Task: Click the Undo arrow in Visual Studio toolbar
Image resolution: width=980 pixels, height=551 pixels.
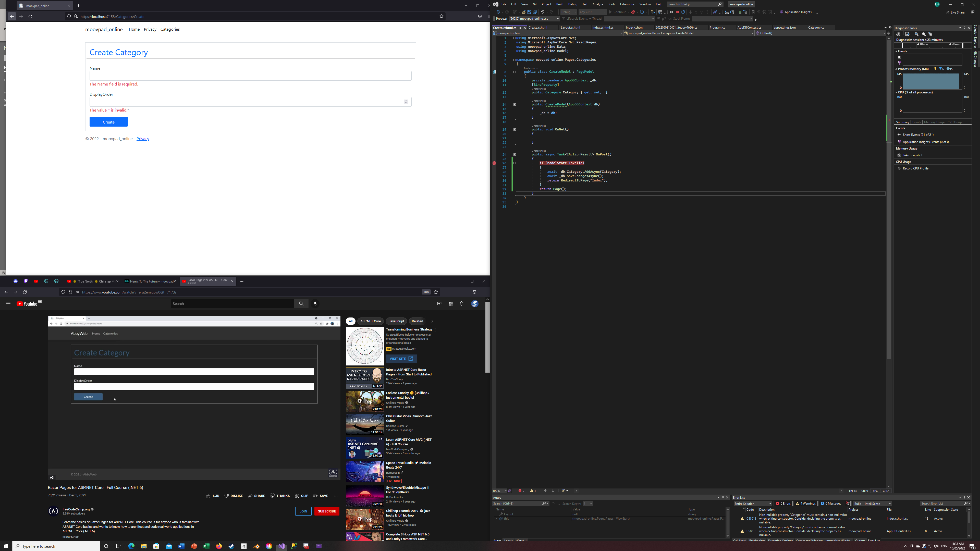Action: [x=543, y=12]
